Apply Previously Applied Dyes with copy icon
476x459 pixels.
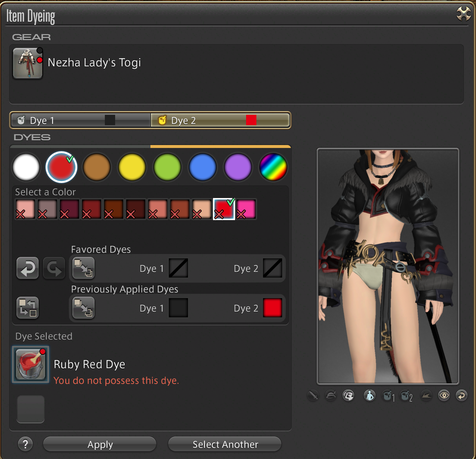[x=84, y=308]
